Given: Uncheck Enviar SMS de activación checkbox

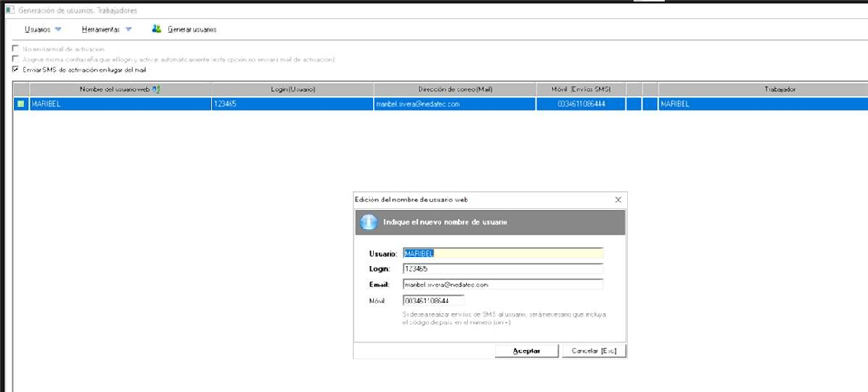Looking at the screenshot, I should point(14,70).
